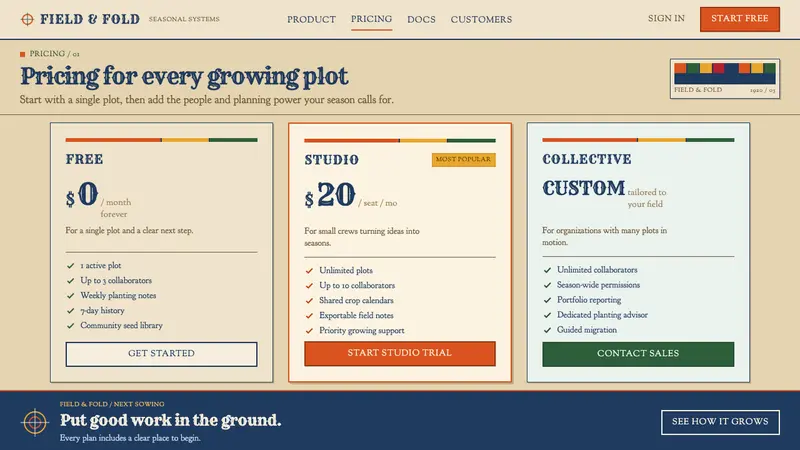Click the checkmark beside Dedicated planting advisor
Screen dimensions: 800x450
click(547, 315)
